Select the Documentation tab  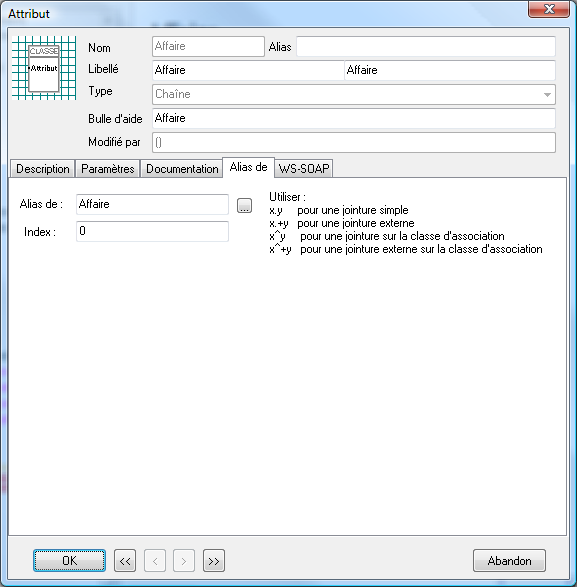coord(182,168)
